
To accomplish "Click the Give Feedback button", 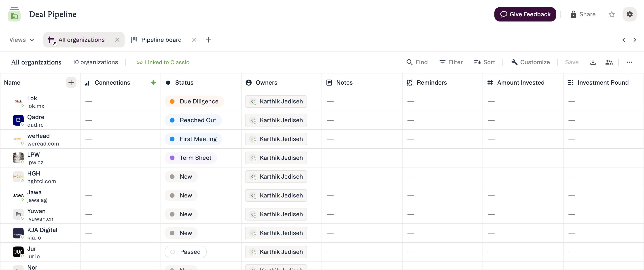I will 525,14.
